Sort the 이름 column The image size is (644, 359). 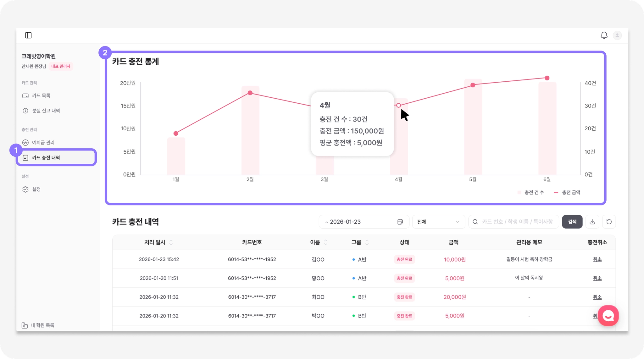coord(325,242)
